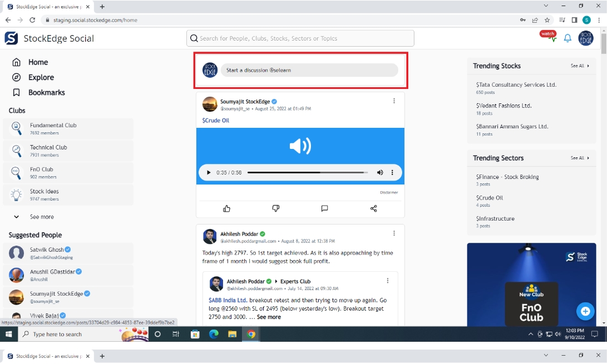This screenshot has width=608, height=364.
Task: Open three-dot menu on Soumyajit's post
Action: (x=394, y=101)
